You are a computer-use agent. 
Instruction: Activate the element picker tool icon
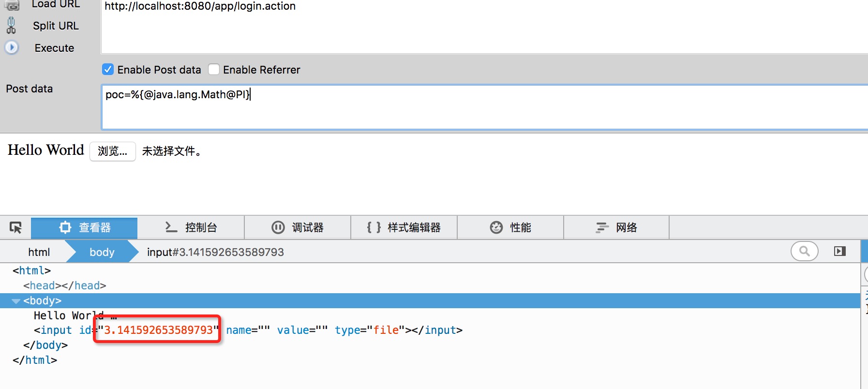point(15,227)
